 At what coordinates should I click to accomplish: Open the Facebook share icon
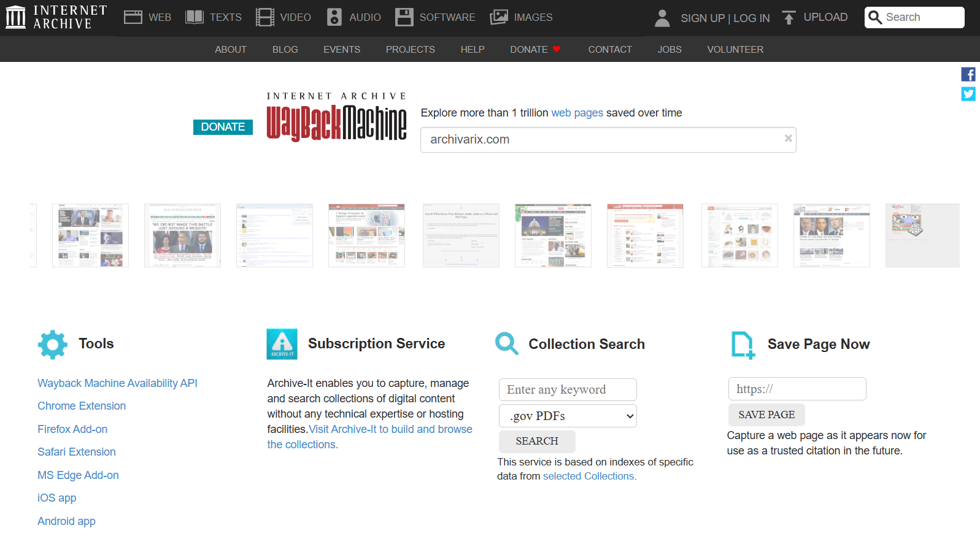pyautogui.click(x=968, y=74)
